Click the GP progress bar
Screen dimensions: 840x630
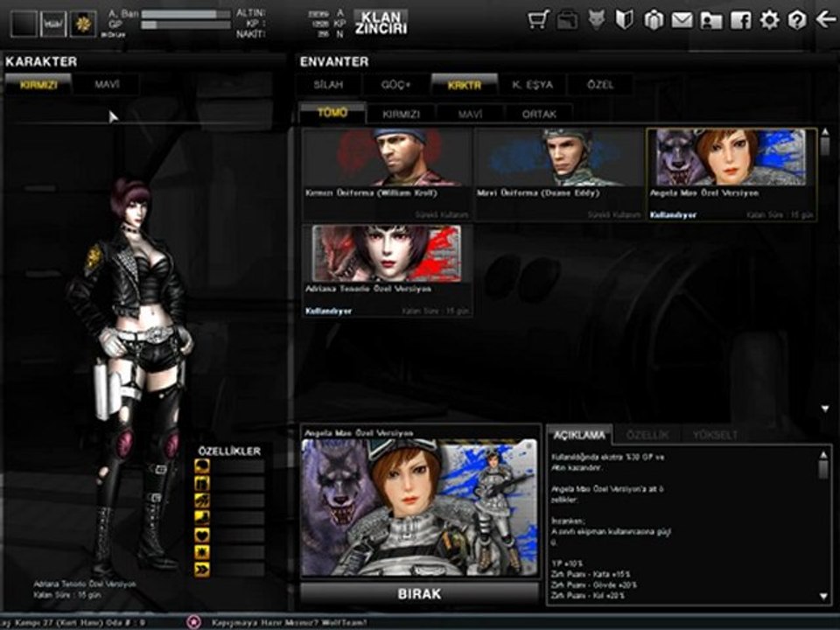click(185, 24)
